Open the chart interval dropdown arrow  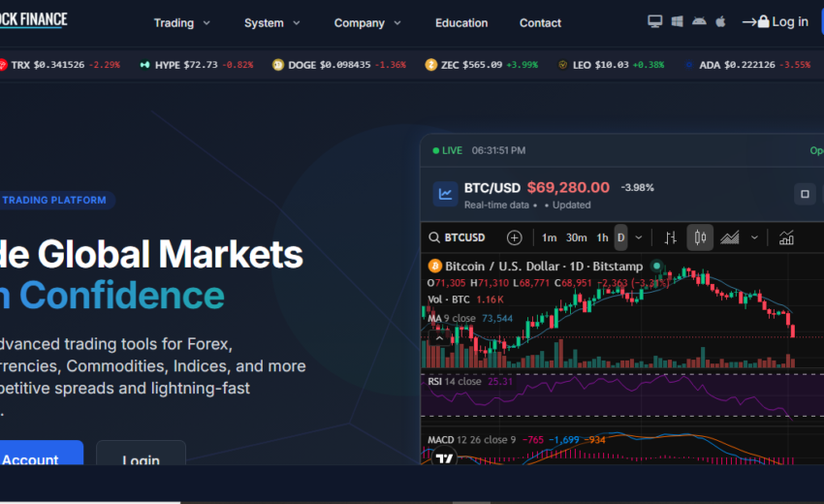[x=639, y=238]
